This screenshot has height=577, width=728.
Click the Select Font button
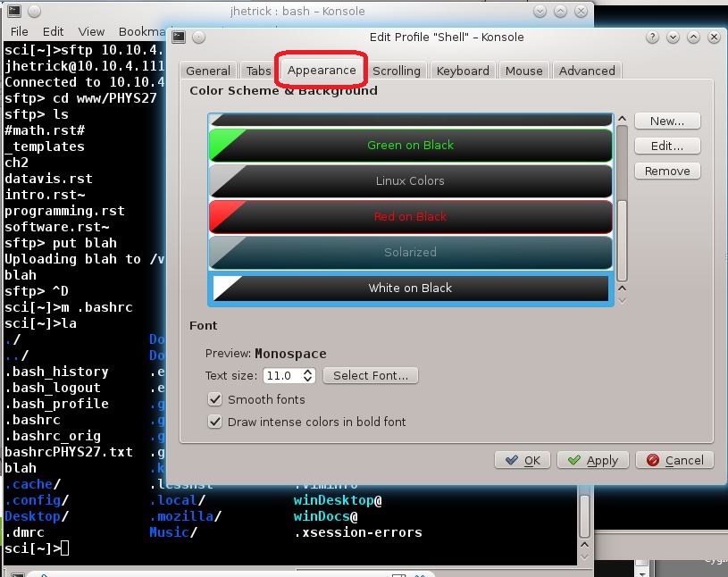point(370,376)
